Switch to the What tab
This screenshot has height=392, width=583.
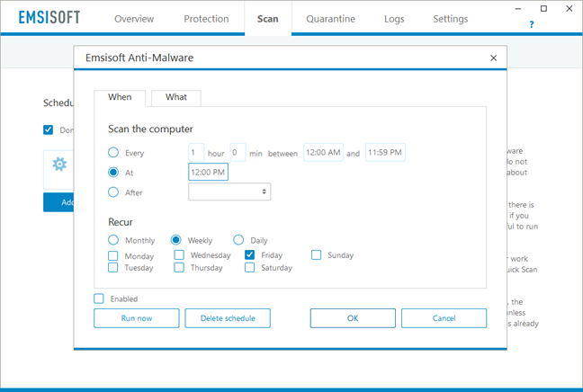tap(176, 97)
